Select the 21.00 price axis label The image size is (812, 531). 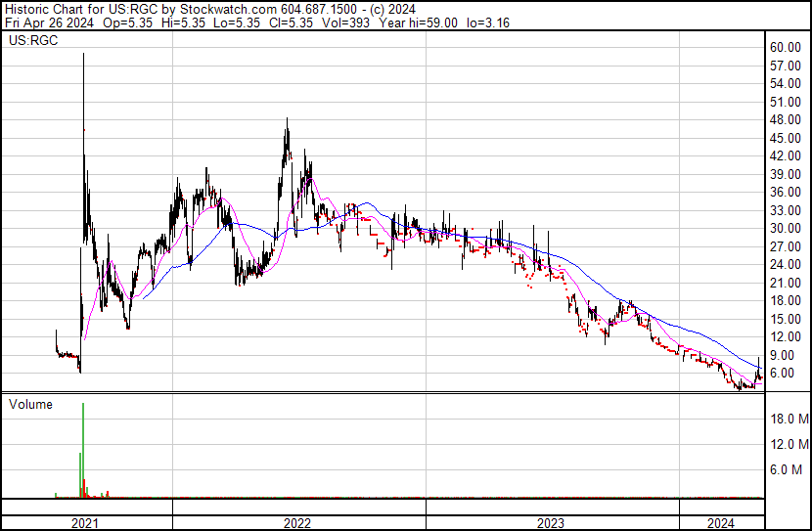point(786,283)
